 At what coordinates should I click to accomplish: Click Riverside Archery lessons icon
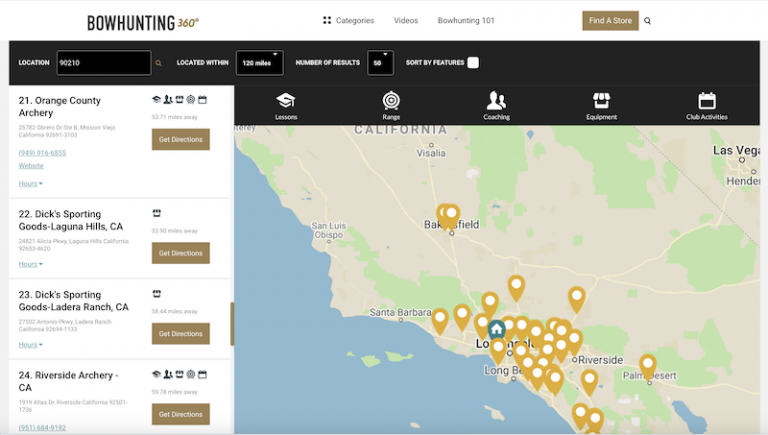[x=156, y=374]
